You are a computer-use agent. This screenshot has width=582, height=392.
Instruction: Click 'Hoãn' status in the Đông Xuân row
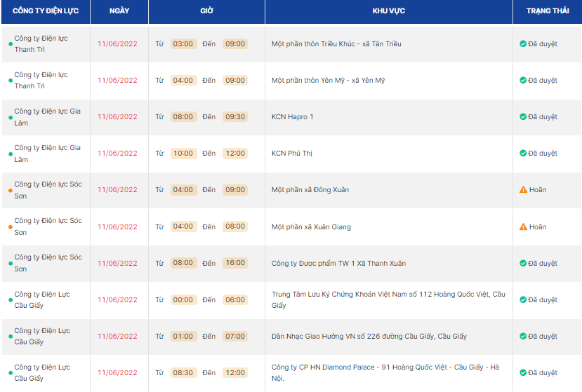(538, 189)
